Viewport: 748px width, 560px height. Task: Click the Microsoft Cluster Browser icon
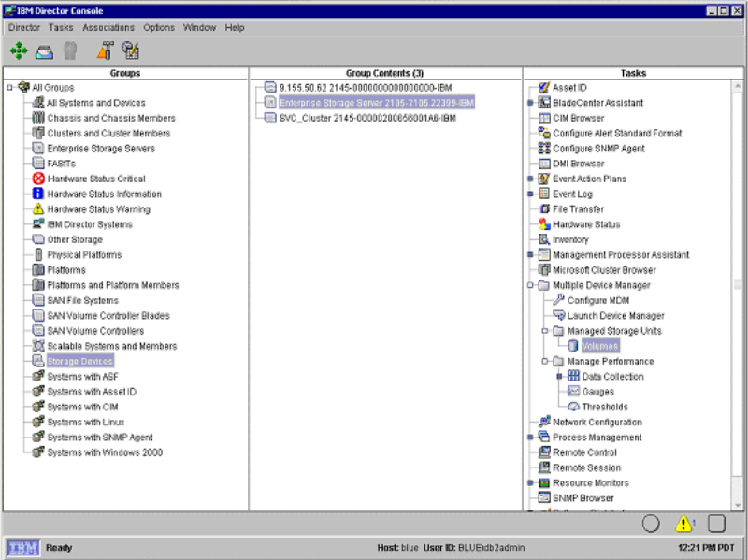544,270
